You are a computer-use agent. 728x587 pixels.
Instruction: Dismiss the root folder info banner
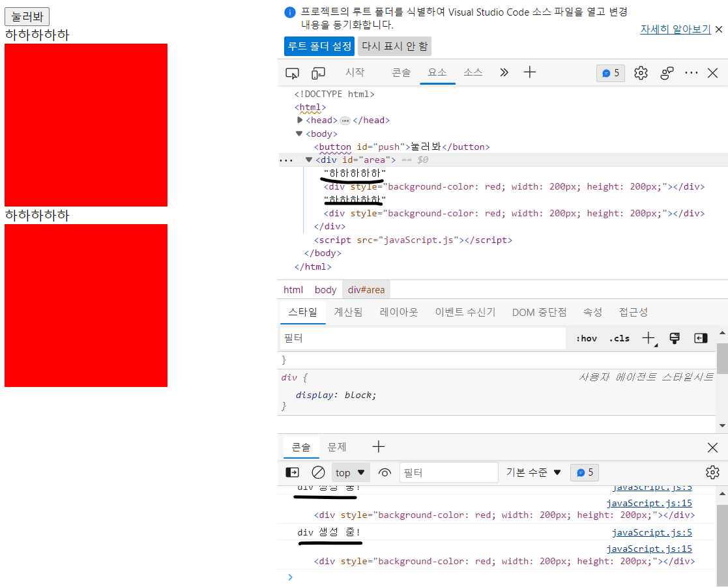719,29
